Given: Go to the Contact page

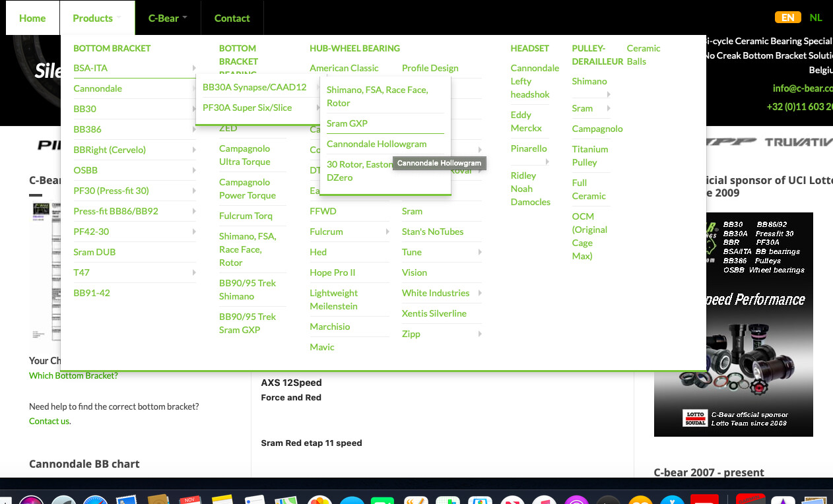Looking at the screenshot, I should click(232, 18).
